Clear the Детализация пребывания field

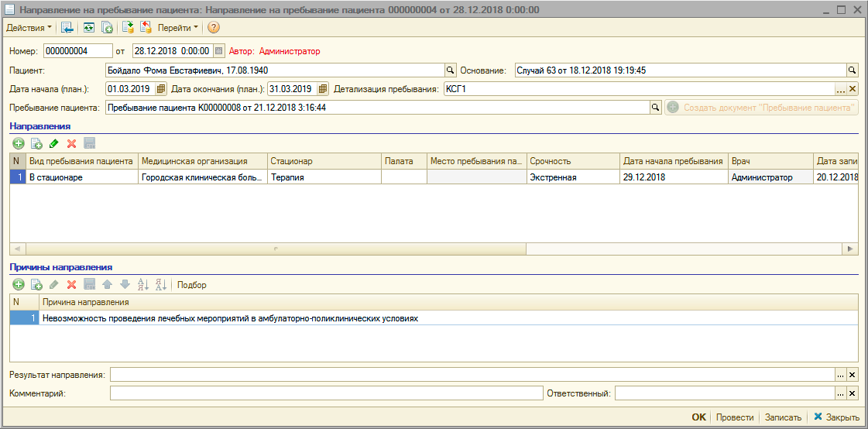853,89
